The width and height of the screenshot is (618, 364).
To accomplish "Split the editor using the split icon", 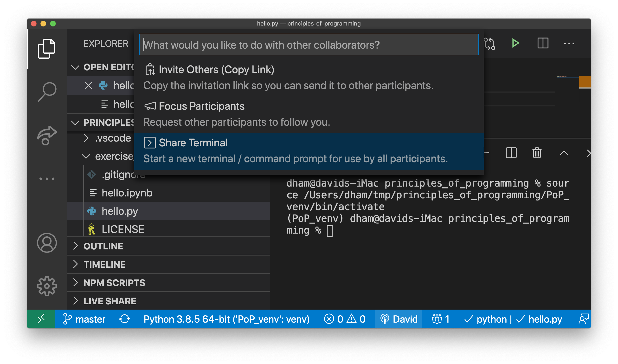I will [543, 44].
